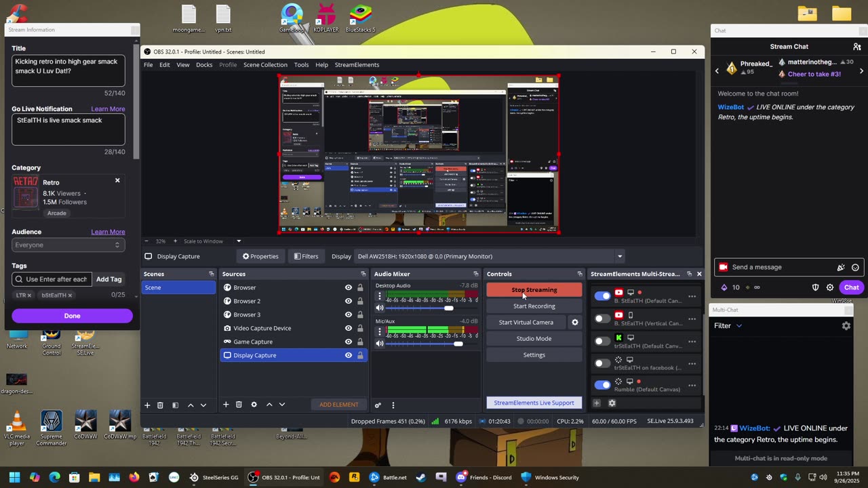Open the Display monitor dropdown
This screenshot has width=868, height=488.
(490, 256)
